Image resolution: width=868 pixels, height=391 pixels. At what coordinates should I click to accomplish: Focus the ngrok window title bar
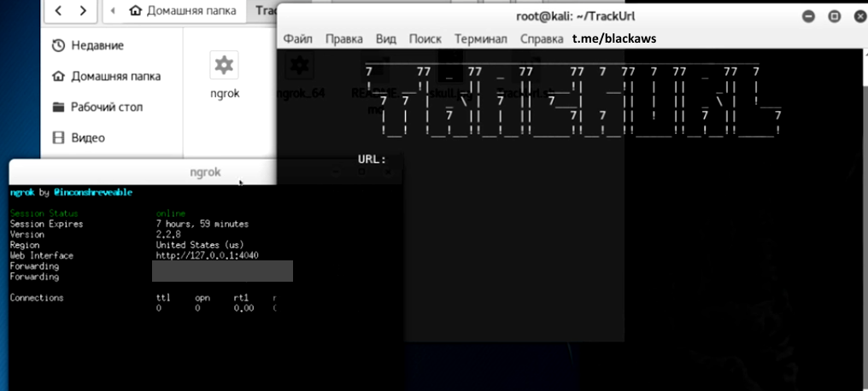[x=205, y=172]
